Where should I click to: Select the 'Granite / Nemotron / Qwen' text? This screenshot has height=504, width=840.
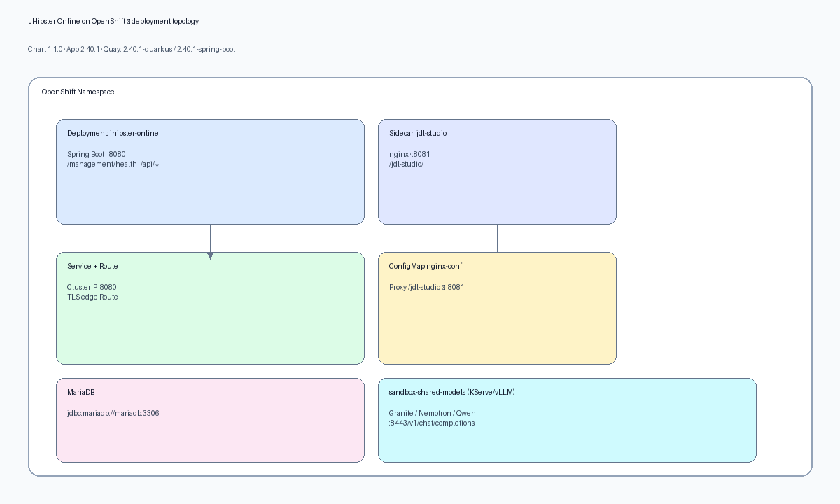pos(433,413)
